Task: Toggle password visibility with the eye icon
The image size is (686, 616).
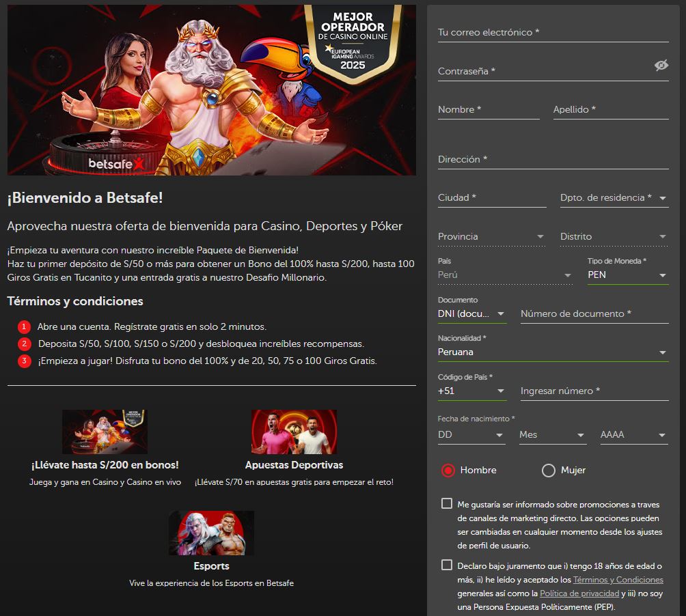Action: tap(661, 66)
